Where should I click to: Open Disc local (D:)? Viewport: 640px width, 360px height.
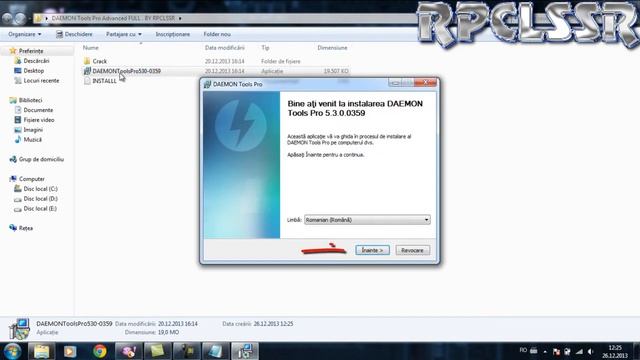[x=40, y=198]
